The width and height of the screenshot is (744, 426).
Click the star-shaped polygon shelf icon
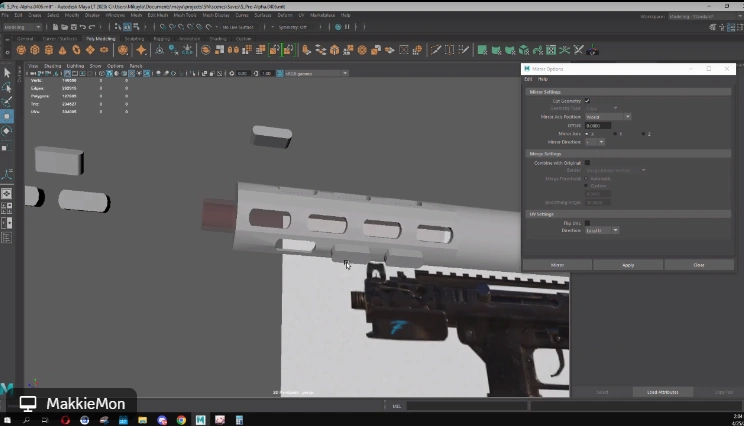pyautogui.click(x=141, y=49)
